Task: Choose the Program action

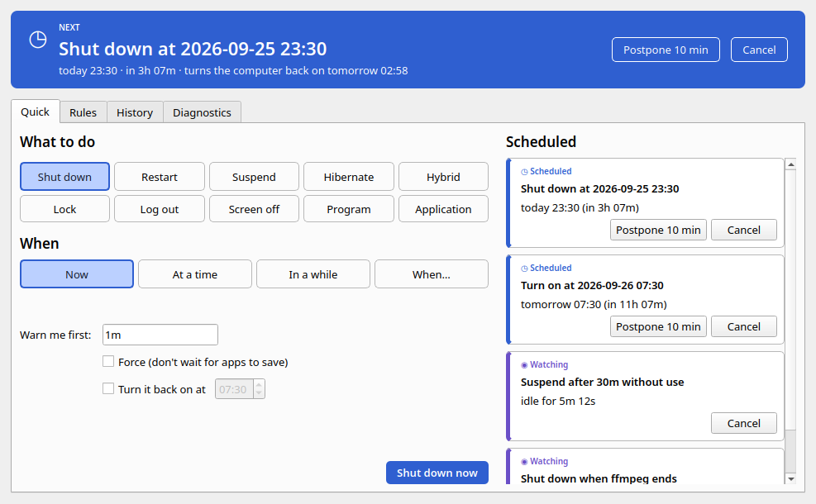Action: 349,209
